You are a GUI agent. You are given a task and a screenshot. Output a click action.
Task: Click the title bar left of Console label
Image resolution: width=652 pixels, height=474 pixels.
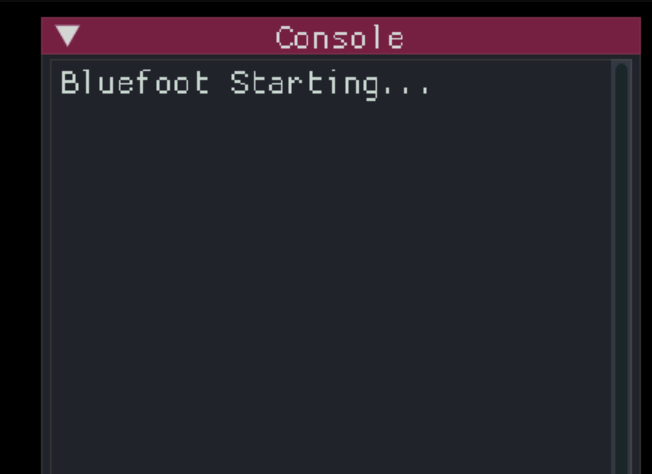tap(170, 38)
